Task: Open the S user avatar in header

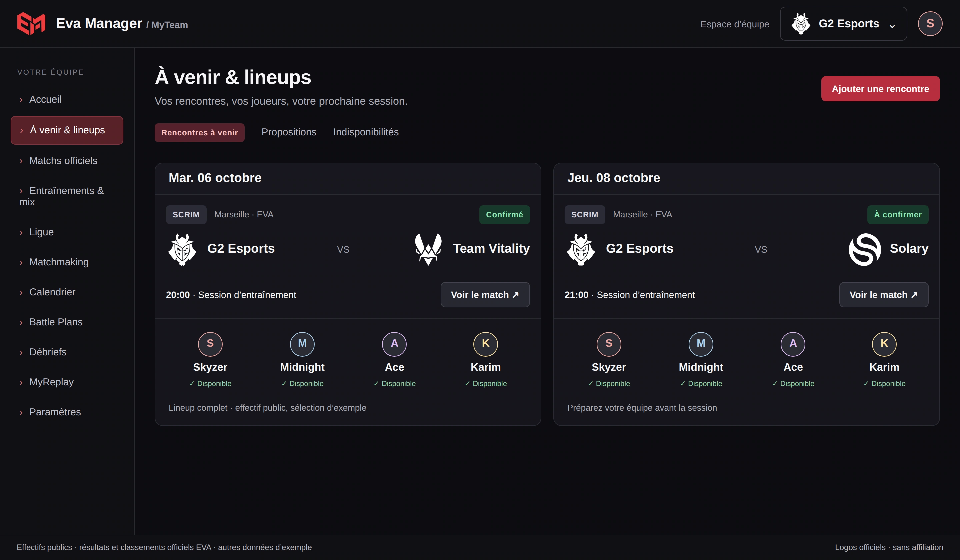Action: (x=930, y=24)
